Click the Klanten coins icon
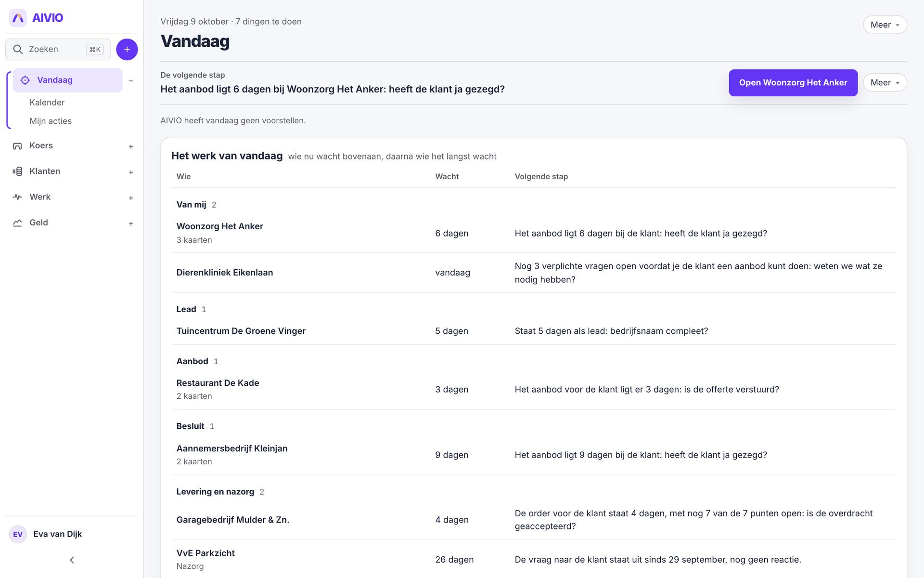This screenshot has width=924, height=578. [17, 171]
